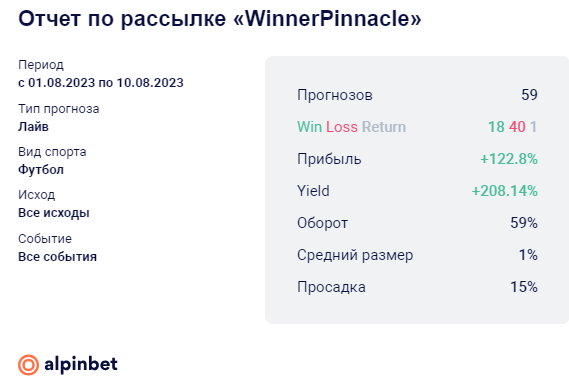Click the Футбол sport value
This screenshot has width=569, height=385.
(x=41, y=170)
